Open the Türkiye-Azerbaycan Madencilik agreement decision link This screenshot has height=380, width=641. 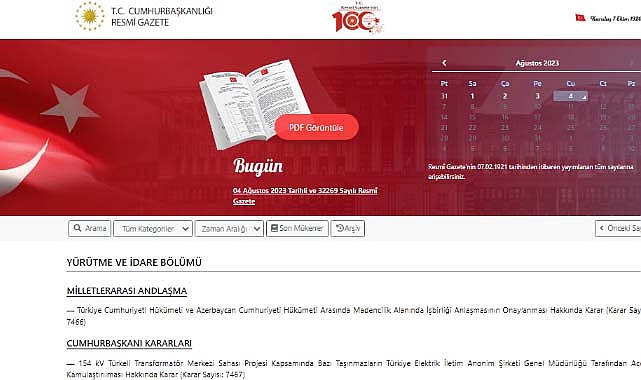coord(354,316)
